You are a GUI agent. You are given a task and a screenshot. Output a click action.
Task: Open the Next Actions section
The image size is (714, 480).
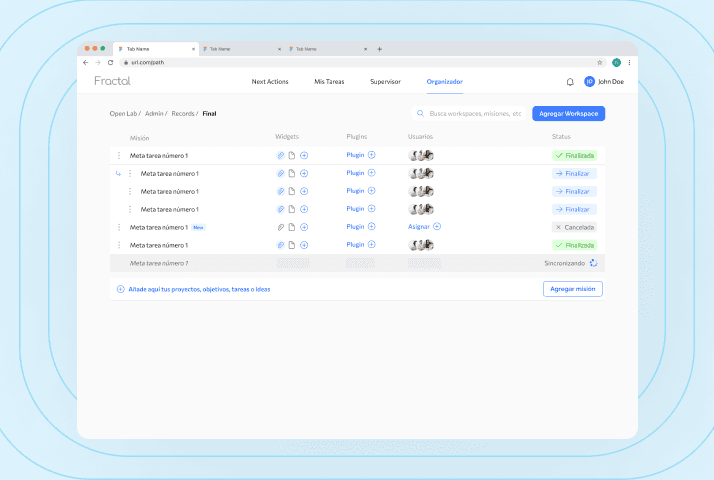[270, 82]
